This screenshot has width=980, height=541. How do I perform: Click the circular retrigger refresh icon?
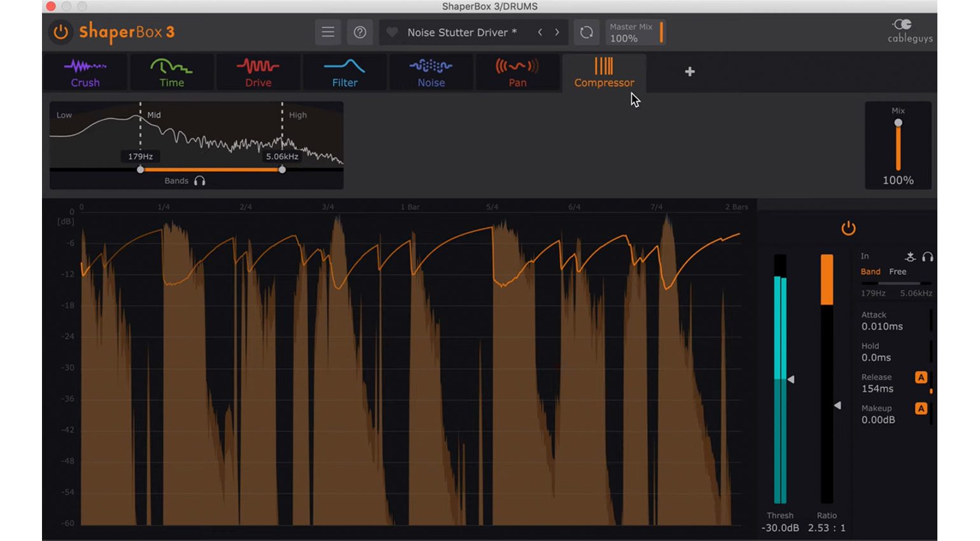point(586,32)
